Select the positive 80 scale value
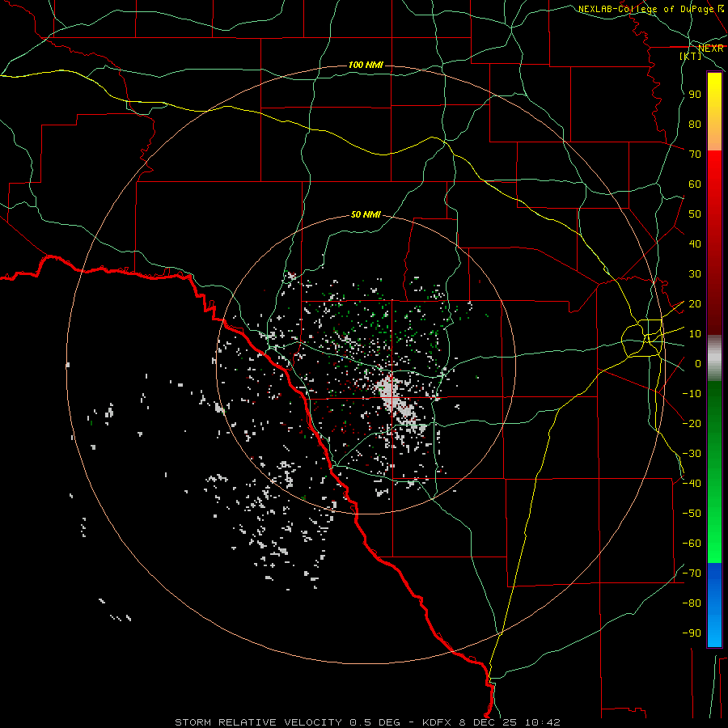The image size is (728, 728). point(695,125)
